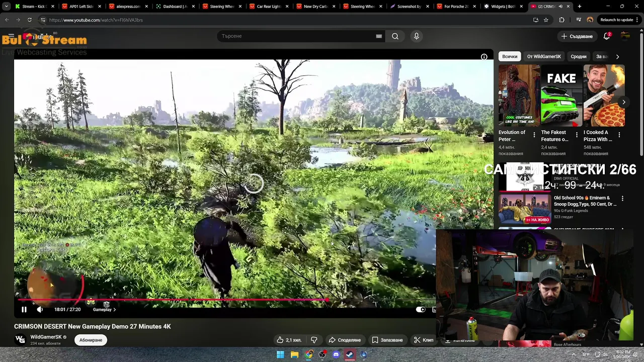Dislike the video with the thumbs-down icon
Screen dimensions: 644x362
[314, 340]
